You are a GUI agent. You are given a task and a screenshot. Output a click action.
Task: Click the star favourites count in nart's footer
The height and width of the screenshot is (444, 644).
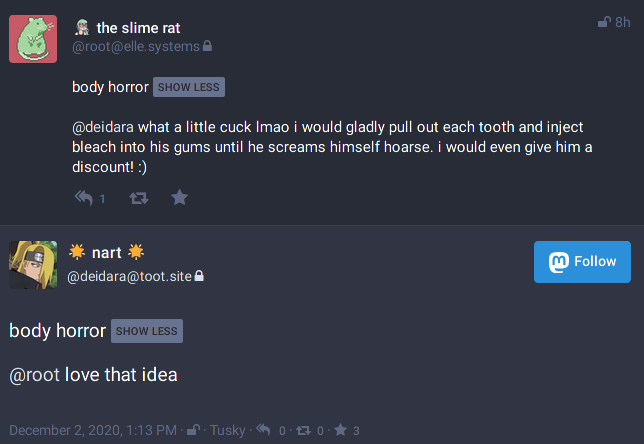tap(340, 431)
